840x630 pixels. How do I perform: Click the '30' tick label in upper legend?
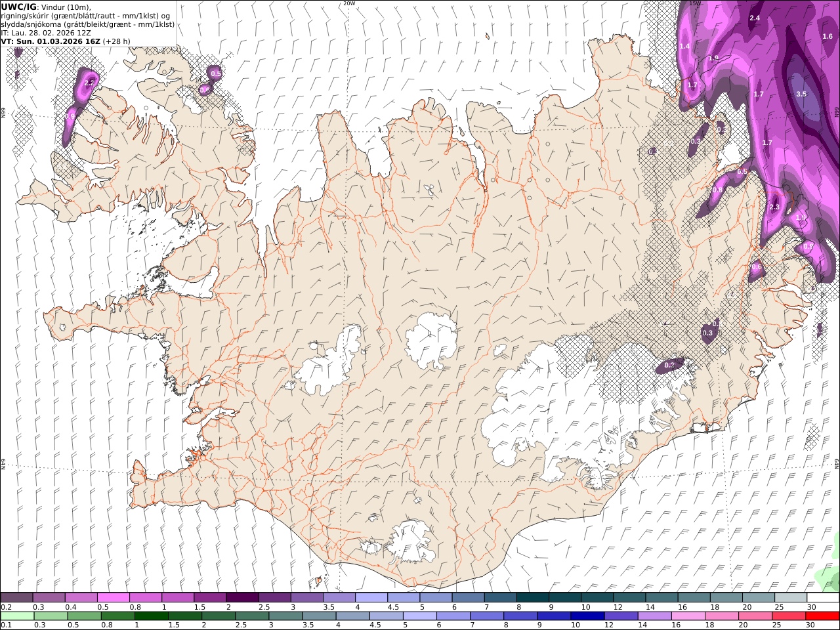pos(811,607)
